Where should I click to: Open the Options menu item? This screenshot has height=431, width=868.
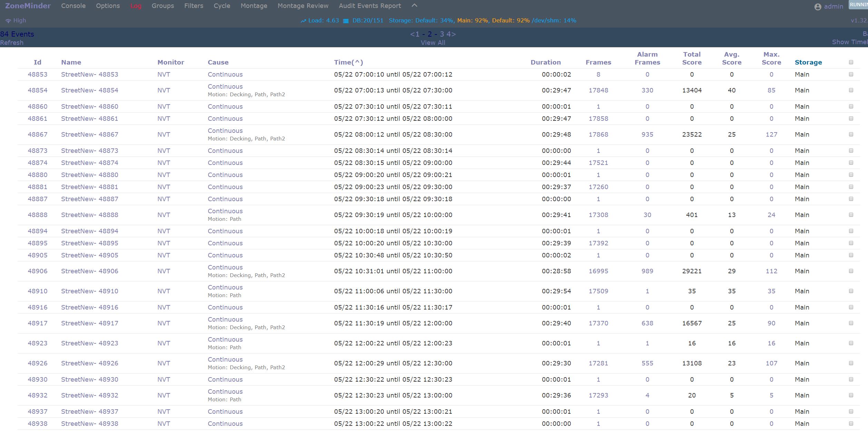click(x=108, y=6)
